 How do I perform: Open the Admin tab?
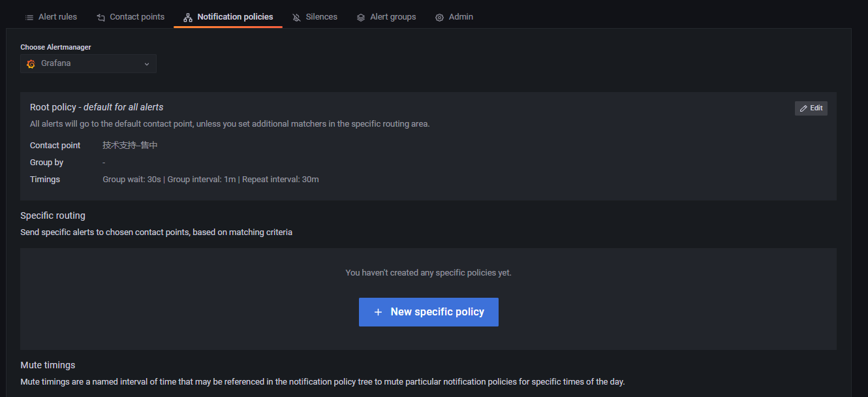click(461, 17)
